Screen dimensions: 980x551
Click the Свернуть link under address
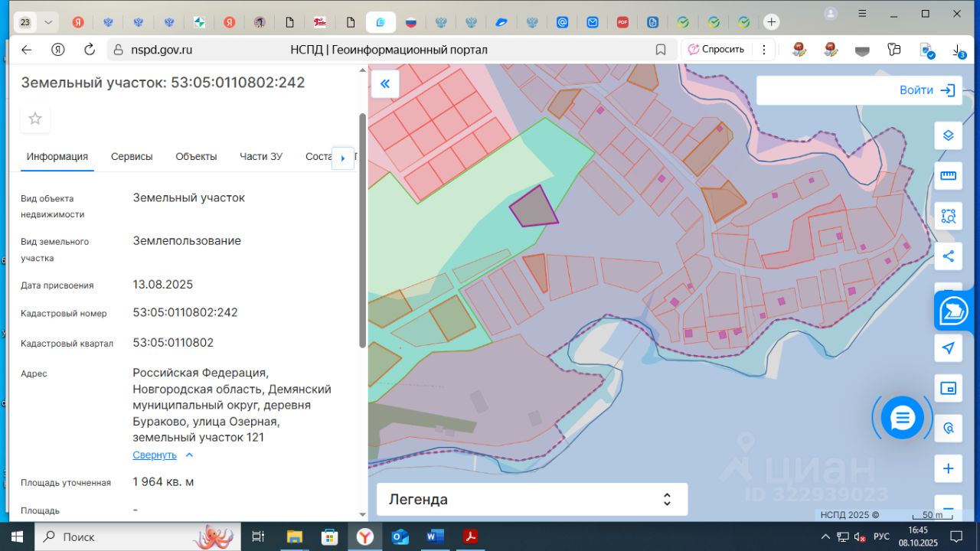click(x=155, y=455)
